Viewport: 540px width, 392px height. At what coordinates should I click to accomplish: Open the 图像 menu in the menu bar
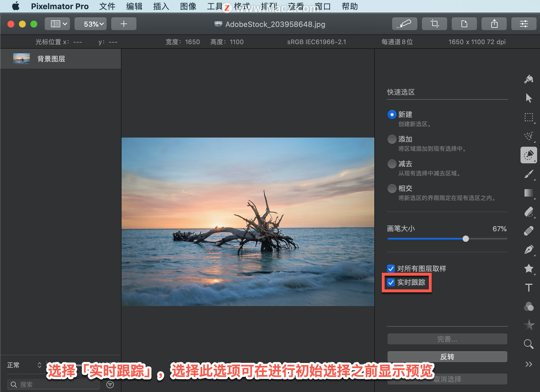[188, 6]
